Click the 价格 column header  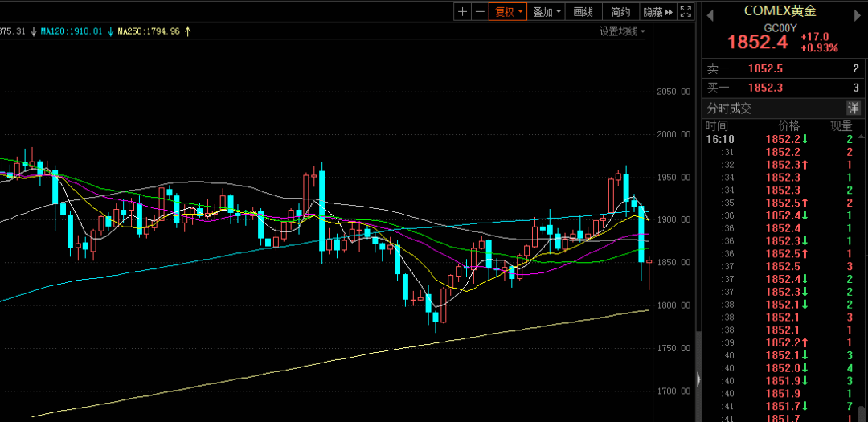[788, 126]
